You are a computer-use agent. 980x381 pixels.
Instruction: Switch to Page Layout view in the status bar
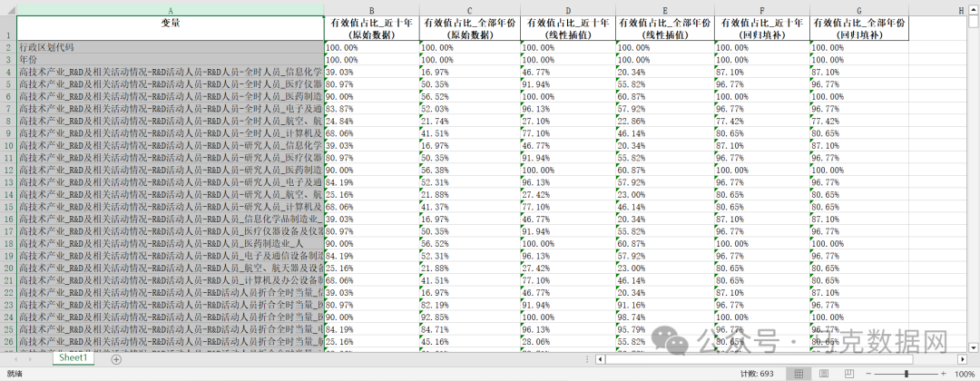coord(824,374)
